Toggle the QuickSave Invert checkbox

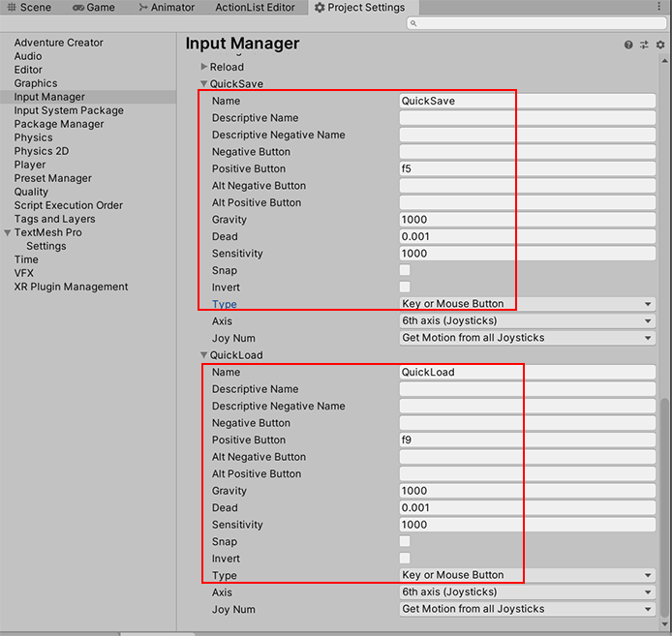[405, 287]
